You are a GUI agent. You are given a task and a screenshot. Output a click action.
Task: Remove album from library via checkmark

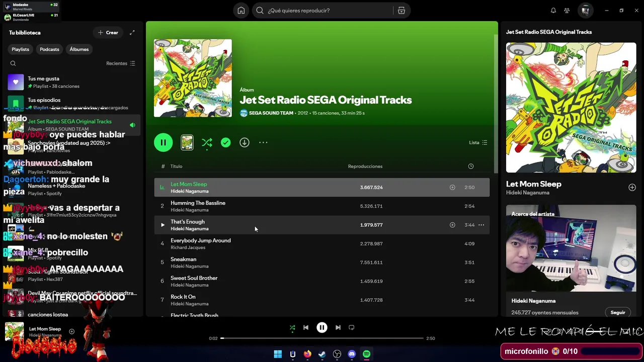pos(226,142)
